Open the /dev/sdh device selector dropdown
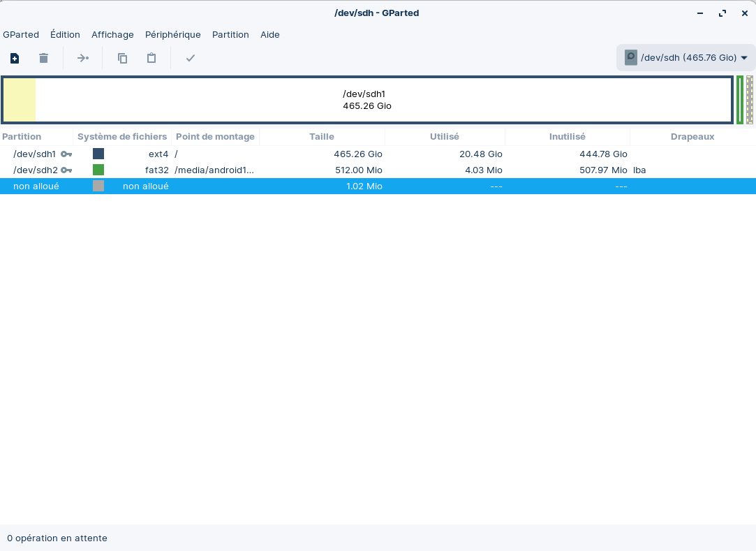The image size is (756, 551). pyautogui.click(x=685, y=58)
